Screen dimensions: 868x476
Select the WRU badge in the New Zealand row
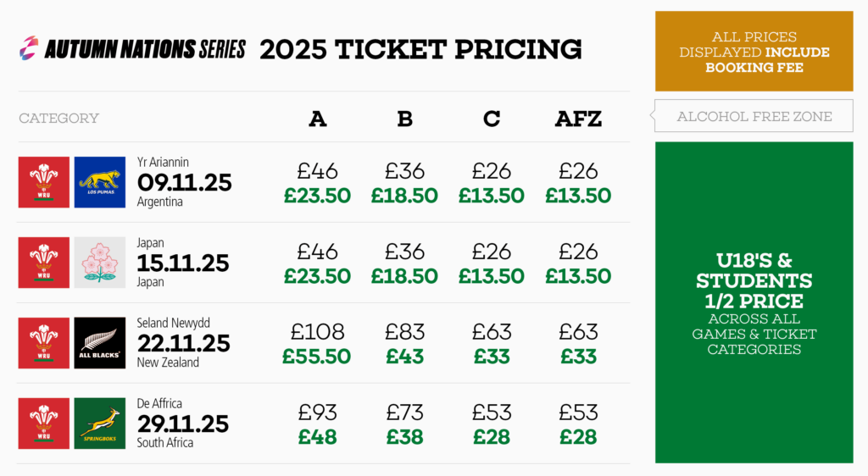click(44, 343)
